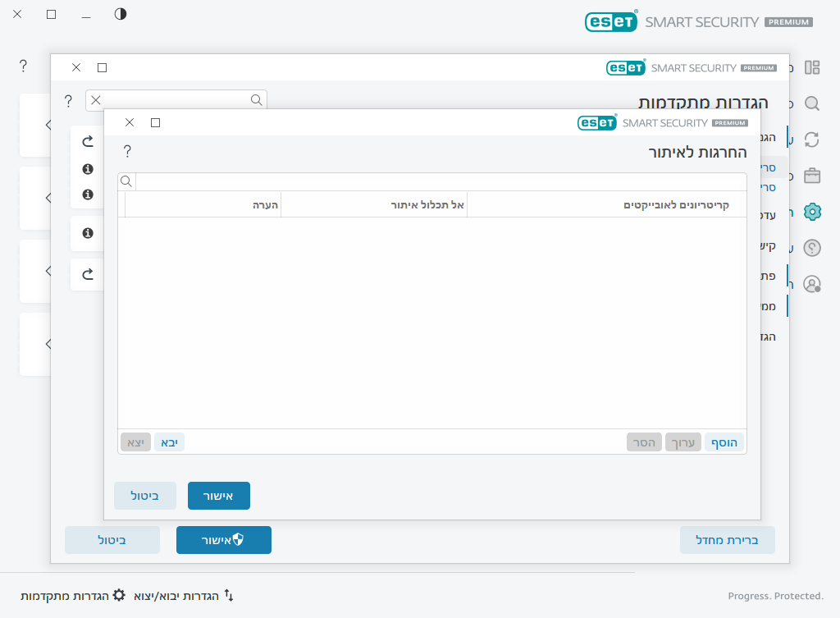Sort by the קריטריונים לאובייקטים column header
This screenshot has width=840, height=618.
coord(607,204)
